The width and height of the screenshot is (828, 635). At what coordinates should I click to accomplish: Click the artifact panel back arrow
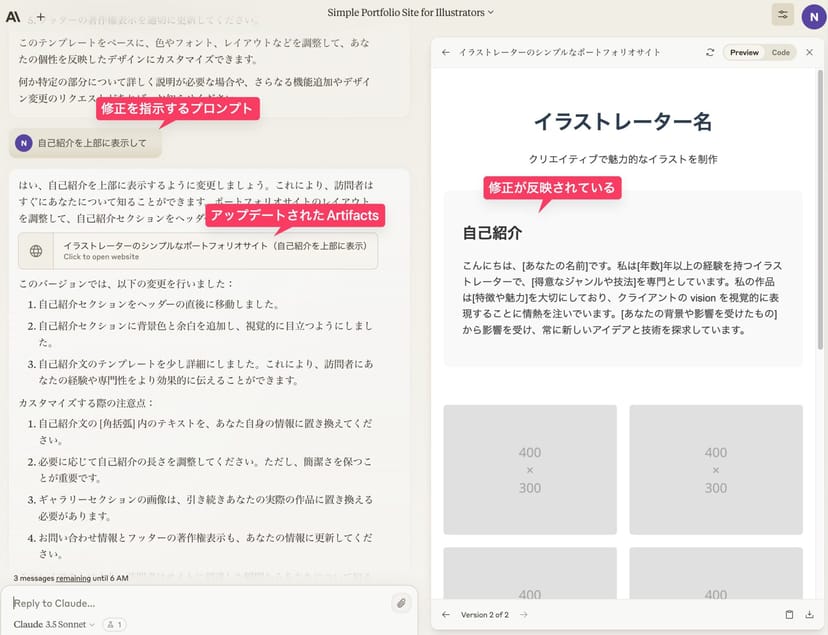446,52
